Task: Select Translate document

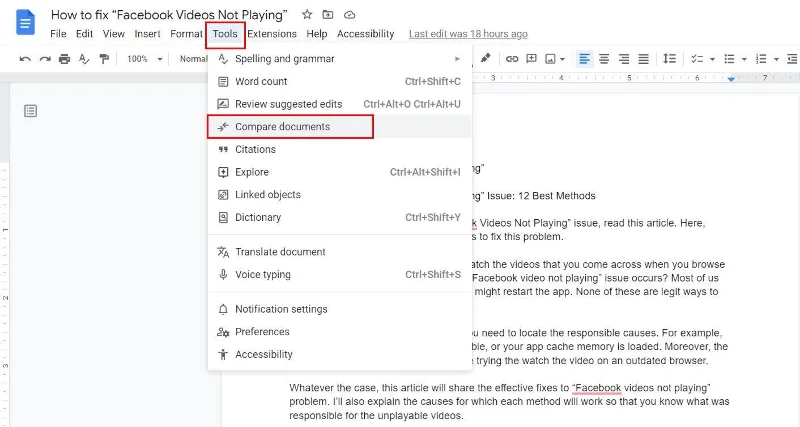Action: tap(339, 252)
